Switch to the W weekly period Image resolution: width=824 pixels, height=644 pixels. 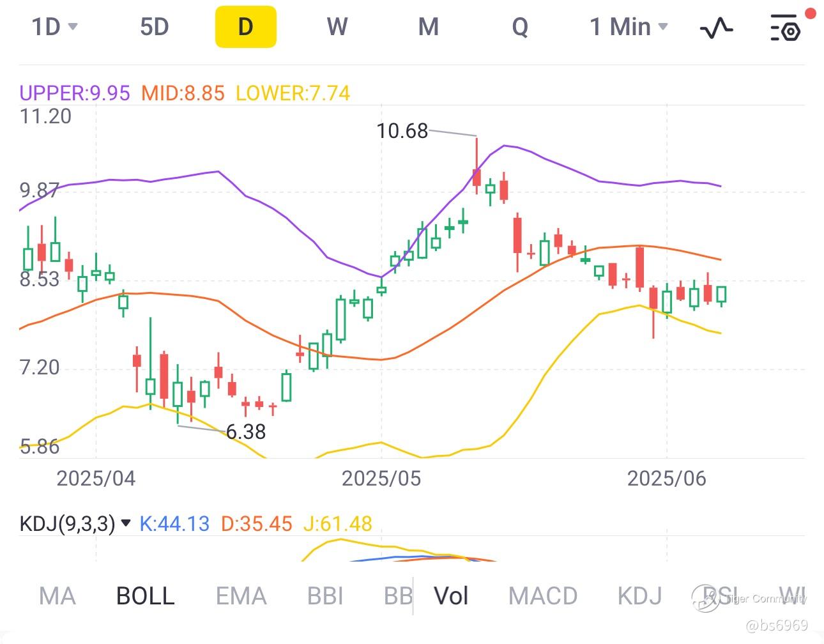pos(337,27)
